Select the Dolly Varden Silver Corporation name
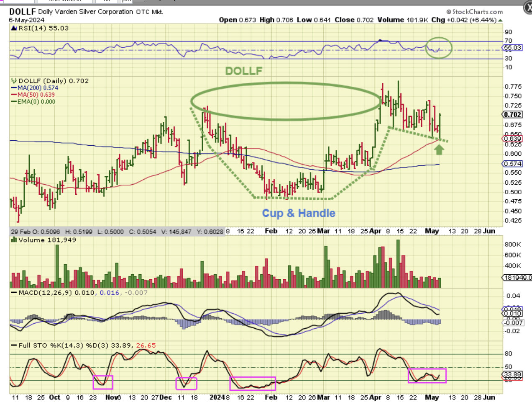Screen dimensions: 532x402 pos(86,12)
